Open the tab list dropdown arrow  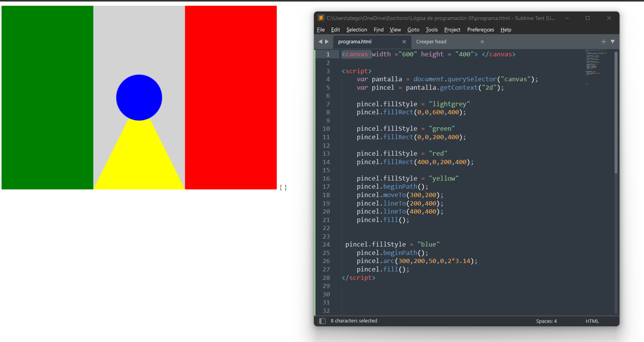point(613,41)
